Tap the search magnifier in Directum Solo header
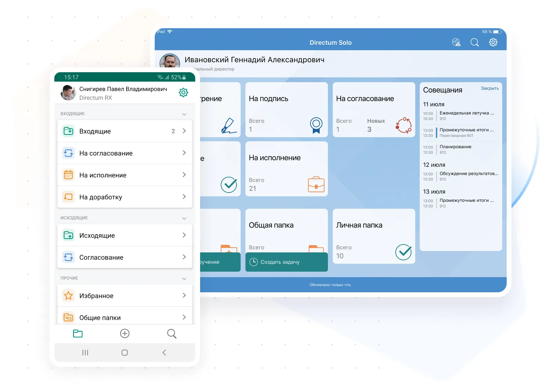 pyautogui.click(x=474, y=42)
